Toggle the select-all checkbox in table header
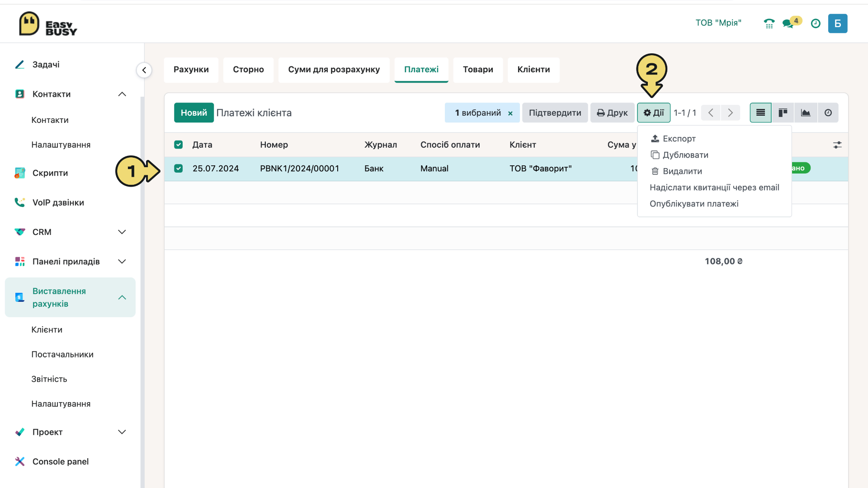The width and height of the screenshot is (868, 488). coord(179,145)
